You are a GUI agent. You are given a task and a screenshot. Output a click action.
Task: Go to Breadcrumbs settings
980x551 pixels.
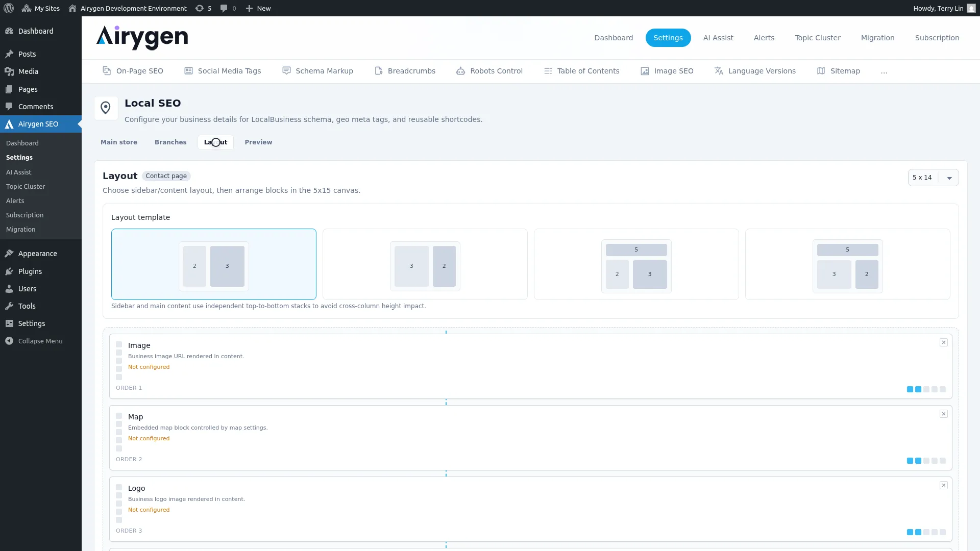405,71
